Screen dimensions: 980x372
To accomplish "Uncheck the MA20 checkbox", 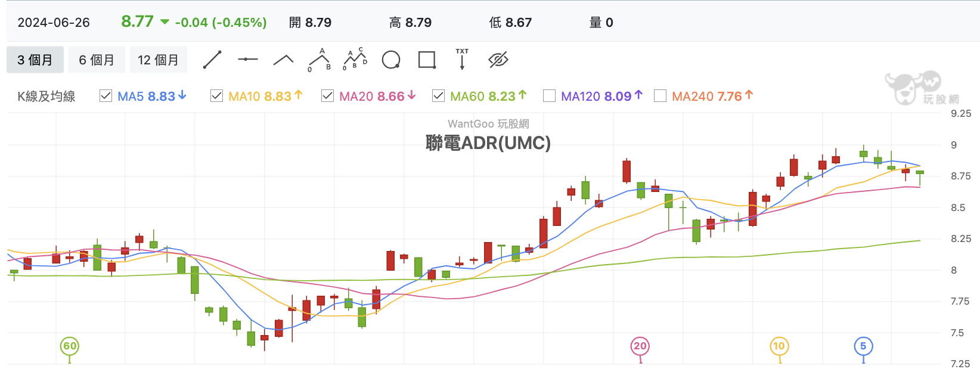I will (327, 96).
